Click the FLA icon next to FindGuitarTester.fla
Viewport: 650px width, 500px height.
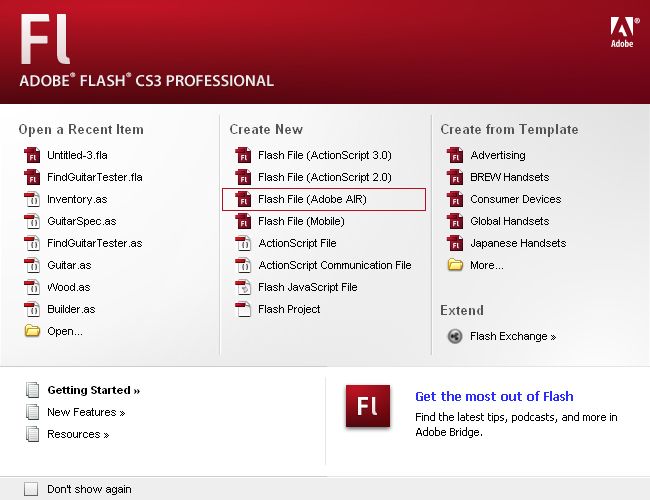(32, 177)
